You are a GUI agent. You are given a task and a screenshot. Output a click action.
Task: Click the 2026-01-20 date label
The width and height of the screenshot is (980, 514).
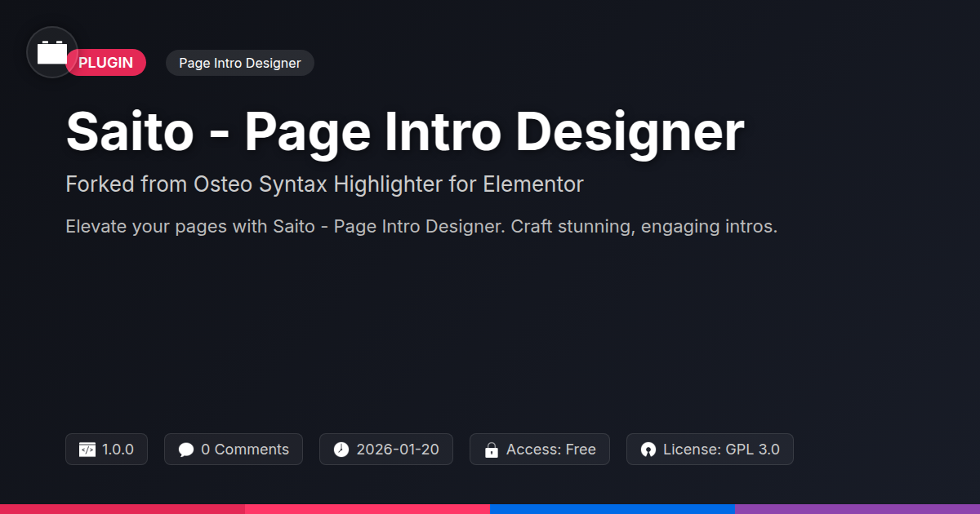[398, 450]
